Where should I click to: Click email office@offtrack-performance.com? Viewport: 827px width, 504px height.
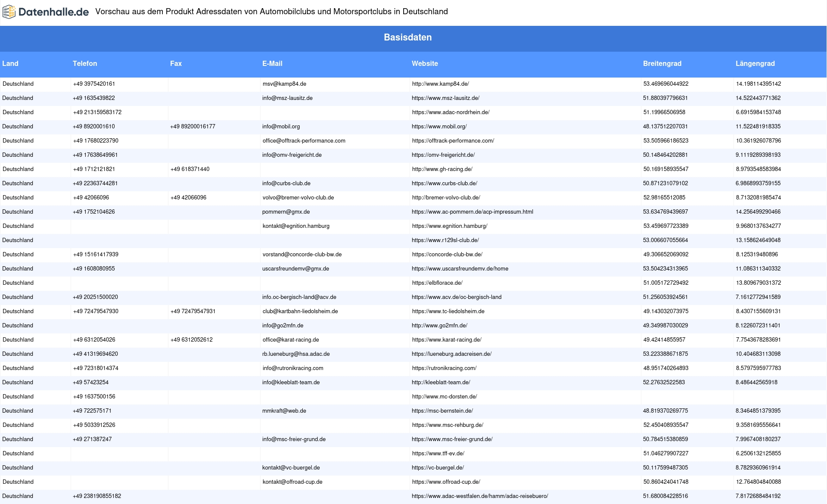pos(304,141)
